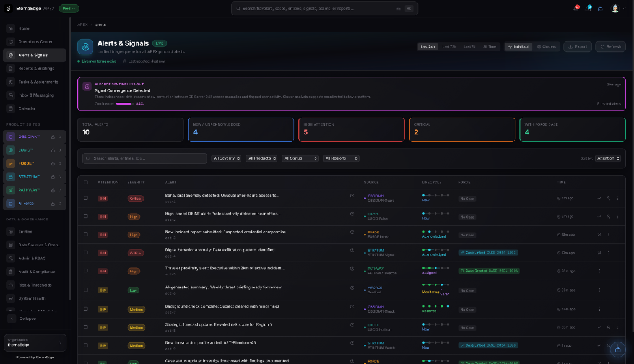This screenshot has height=364, width=634.
Task: Open floating AI assistant button at bottom right
Action: 618,349
